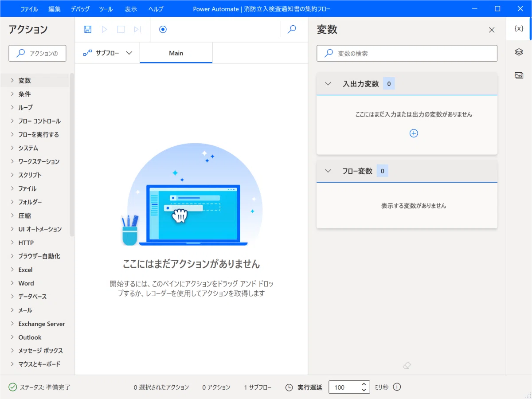The image size is (532, 399).
Task: Increase run delay with the up arrow
Action: pos(364,384)
